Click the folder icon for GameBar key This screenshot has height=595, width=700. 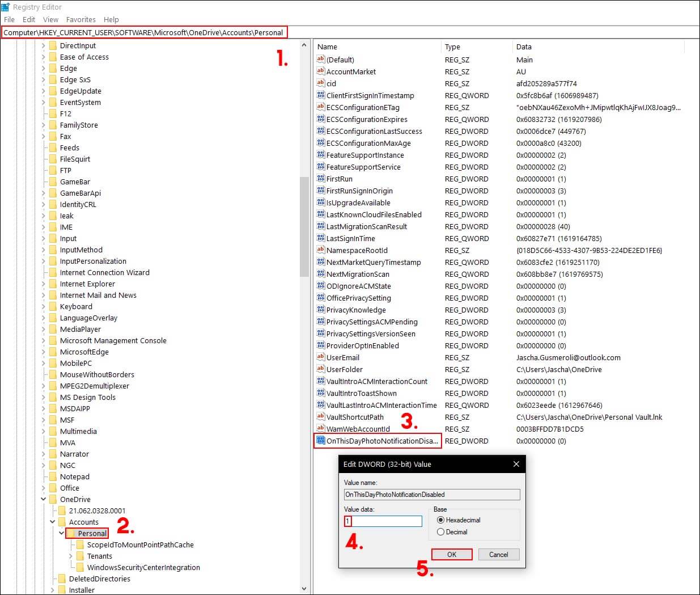point(53,182)
